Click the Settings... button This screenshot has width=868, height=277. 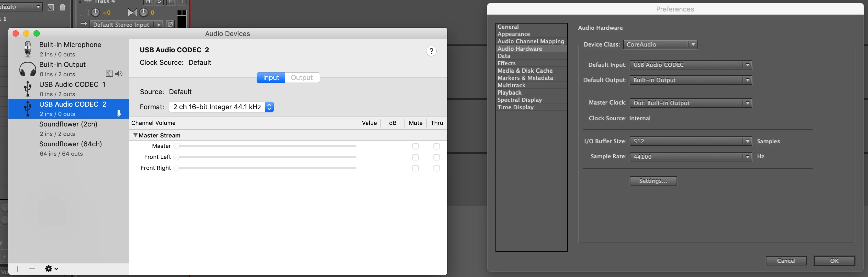pos(653,181)
